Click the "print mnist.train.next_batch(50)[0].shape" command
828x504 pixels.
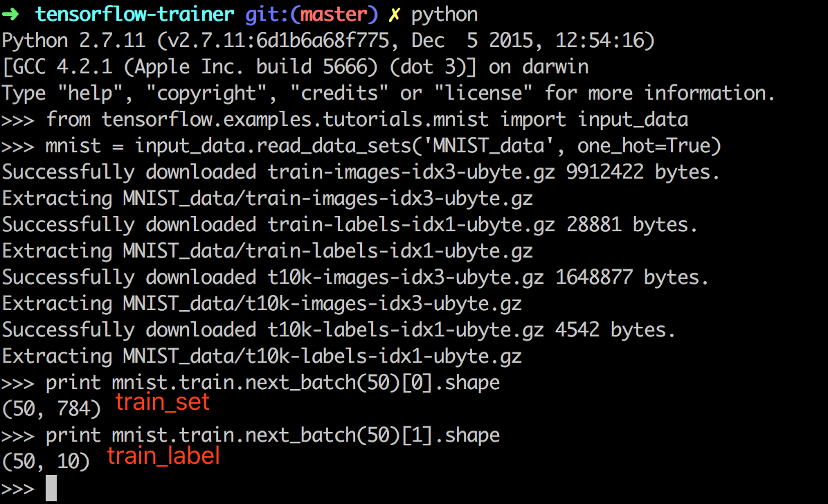pos(273,383)
